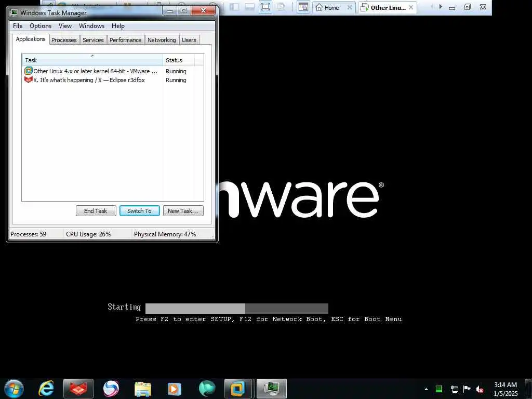Viewport: 532px width, 399px height.
Task: Toggle VMware full screen mode icon
Action: coord(265,7)
